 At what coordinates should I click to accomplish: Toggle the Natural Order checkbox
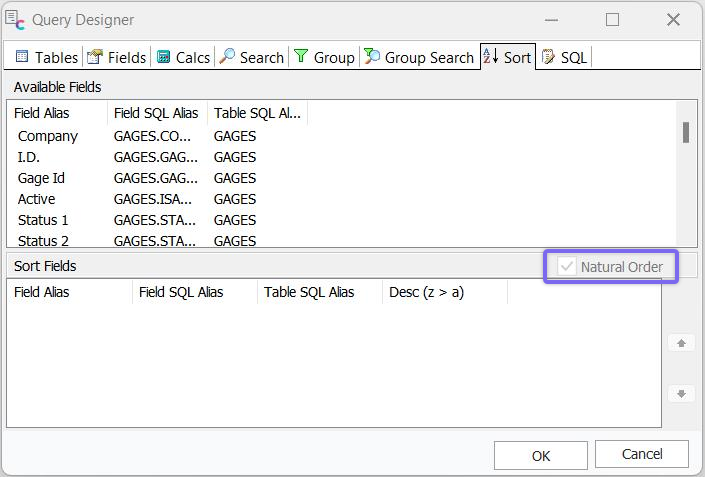click(x=568, y=267)
